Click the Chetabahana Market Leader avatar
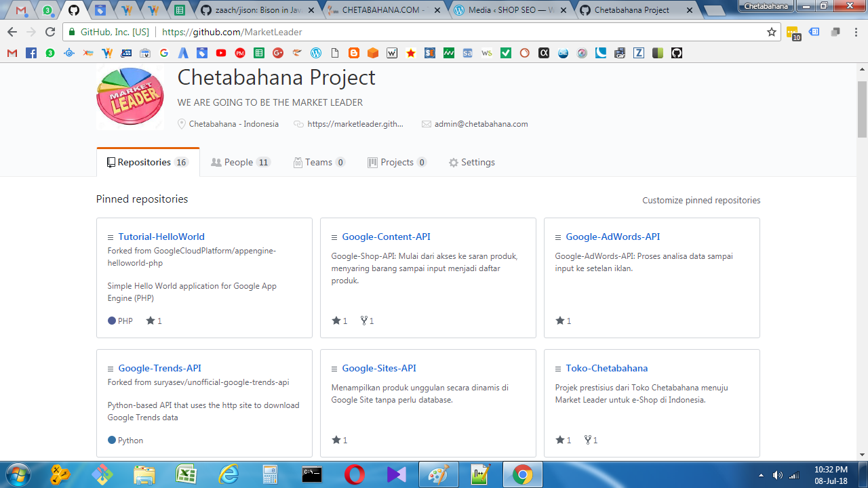The image size is (868, 488). [130, 97]
